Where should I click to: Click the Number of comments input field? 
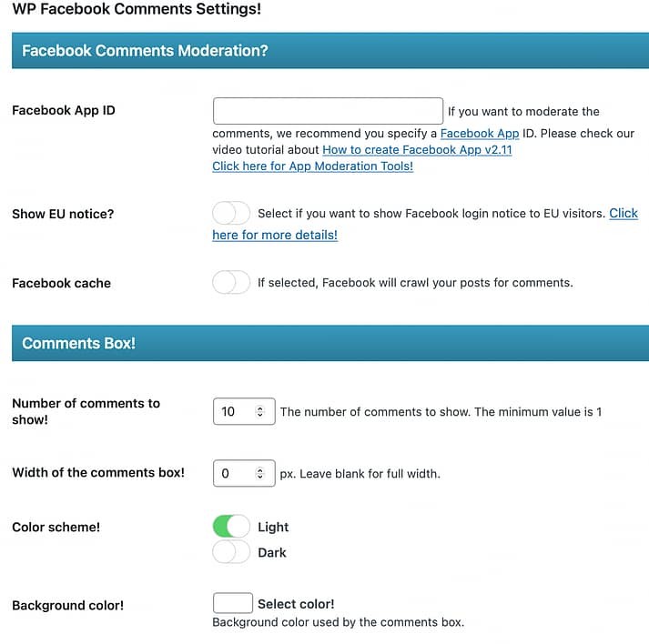click(x=232, y=411)
